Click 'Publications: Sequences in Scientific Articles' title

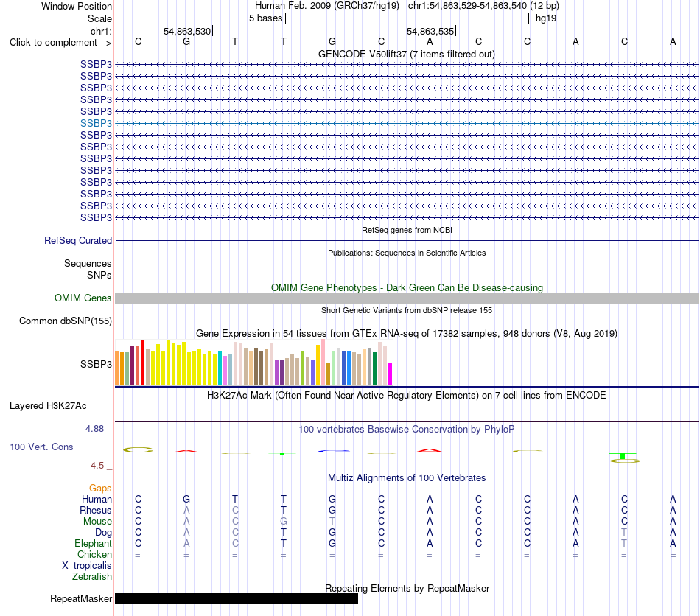tap(407, 253)
